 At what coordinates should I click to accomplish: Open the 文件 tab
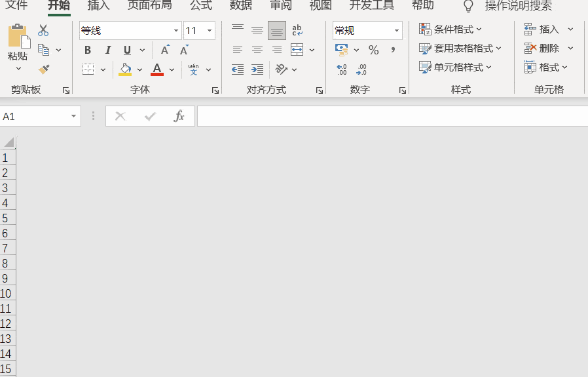[x=16, y=5]
